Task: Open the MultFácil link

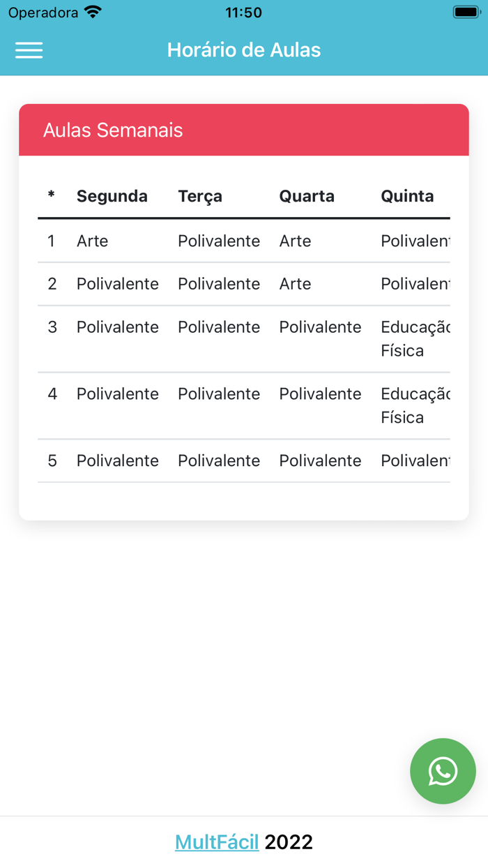Action: click(x=216, y=841)
